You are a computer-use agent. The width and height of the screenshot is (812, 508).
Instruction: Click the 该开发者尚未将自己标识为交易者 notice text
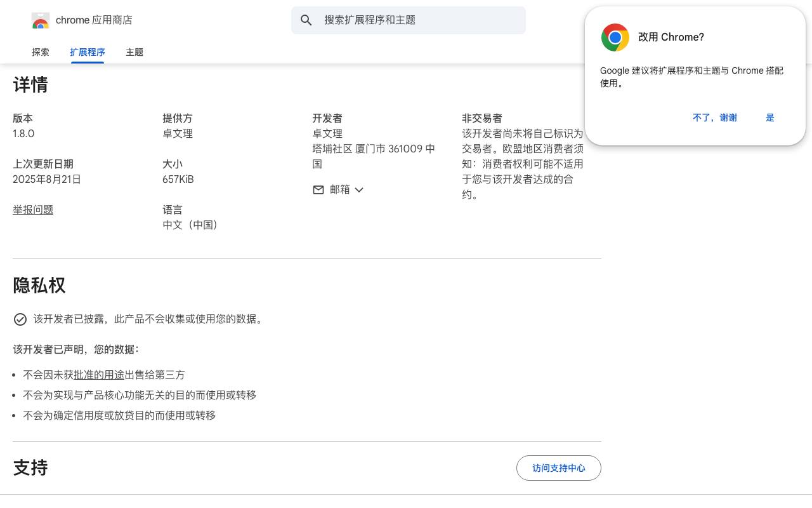point(523,164)
